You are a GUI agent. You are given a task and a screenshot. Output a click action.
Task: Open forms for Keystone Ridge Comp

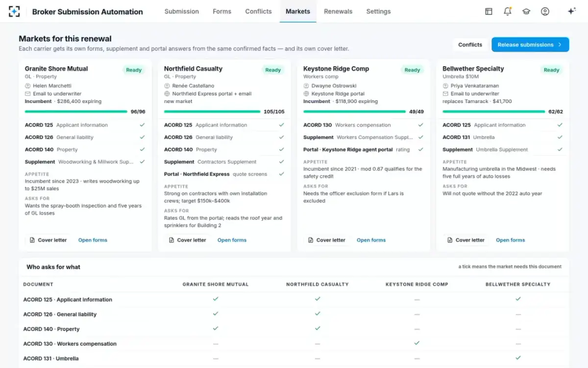(x=371, y=240)
